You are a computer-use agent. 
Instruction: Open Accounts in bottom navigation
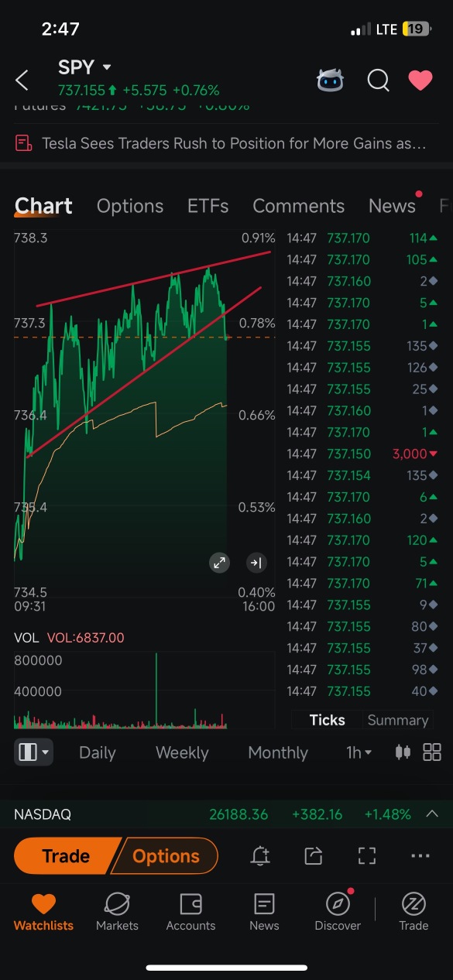click(190, 912)
